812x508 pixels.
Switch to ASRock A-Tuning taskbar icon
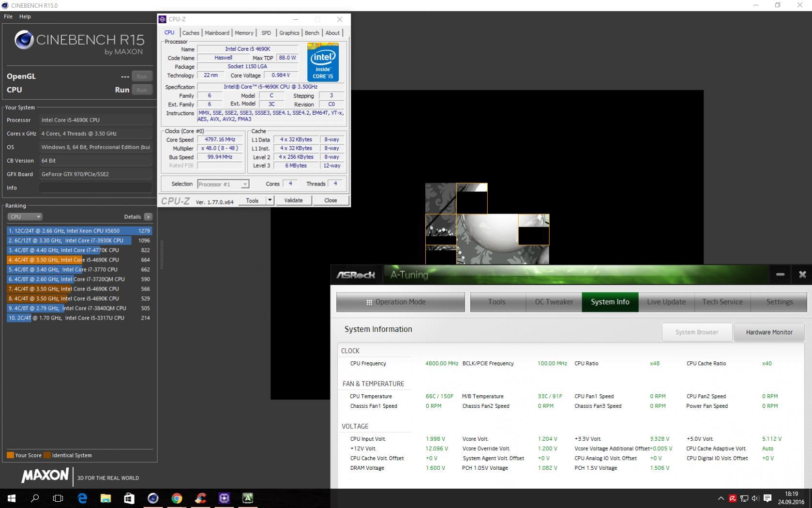pyautogui.click(x=248, y=498)
